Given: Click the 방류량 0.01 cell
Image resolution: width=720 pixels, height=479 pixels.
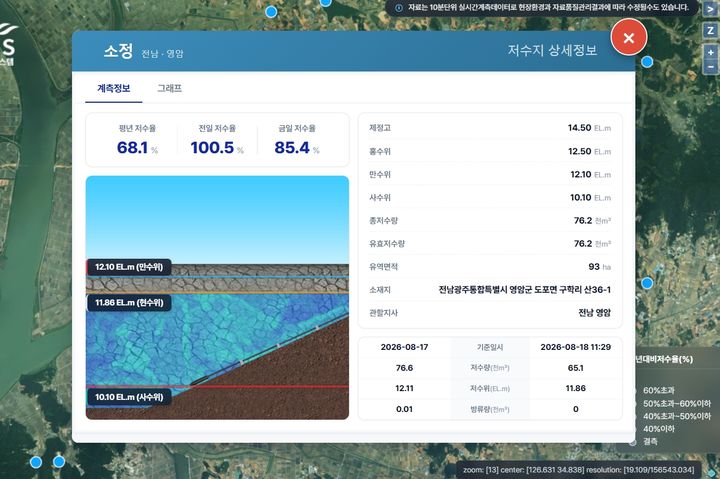Looking at the screenshot, I should (404, 409).
